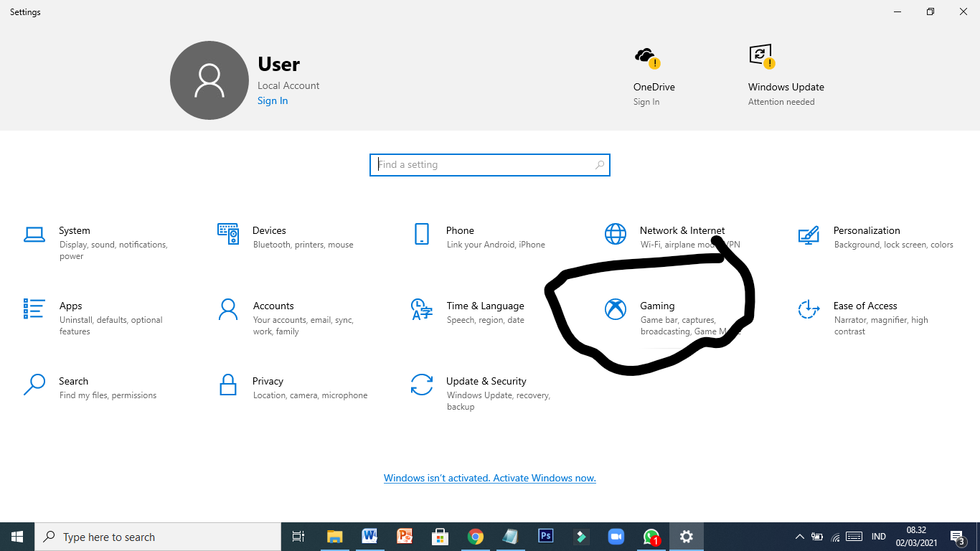Open the notification center with 3 alerts
This screenshot has width=980, height=551.
(x=957, y=536)
